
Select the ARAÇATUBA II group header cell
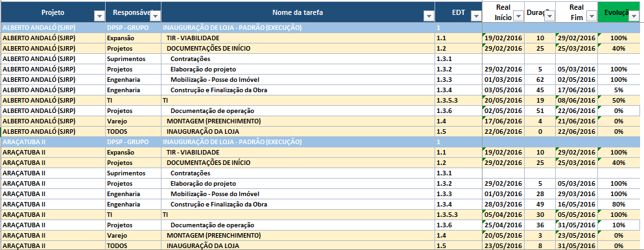tap(53, 142)
